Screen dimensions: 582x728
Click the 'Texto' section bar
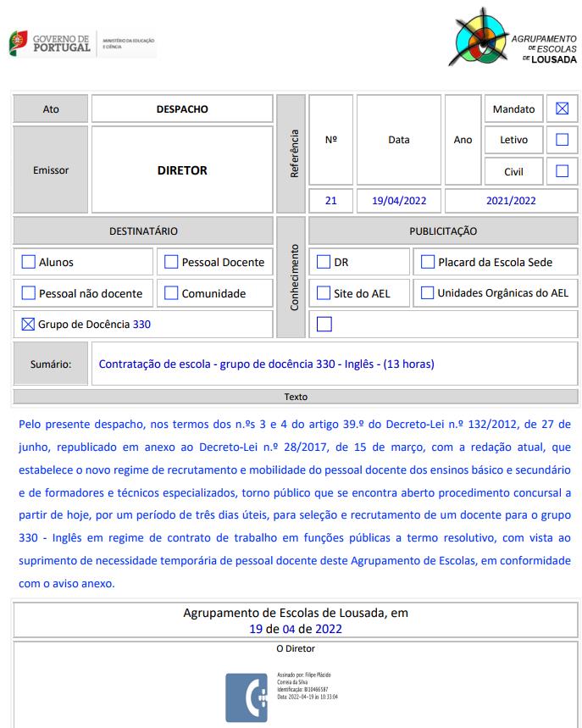pos(296,397)
